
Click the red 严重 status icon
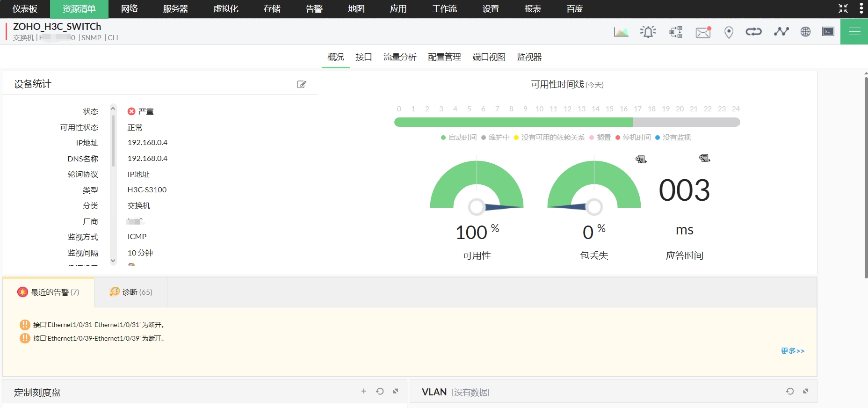click(x=131, y=111)
